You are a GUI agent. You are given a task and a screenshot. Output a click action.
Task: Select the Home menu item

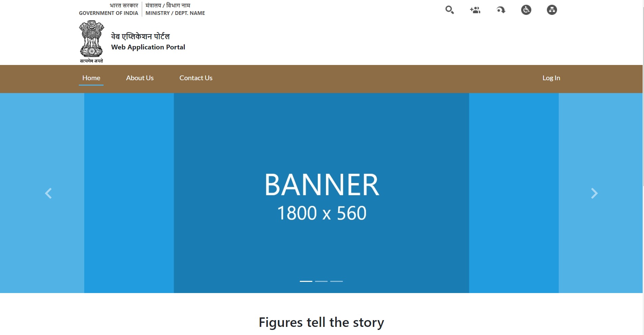91,78
